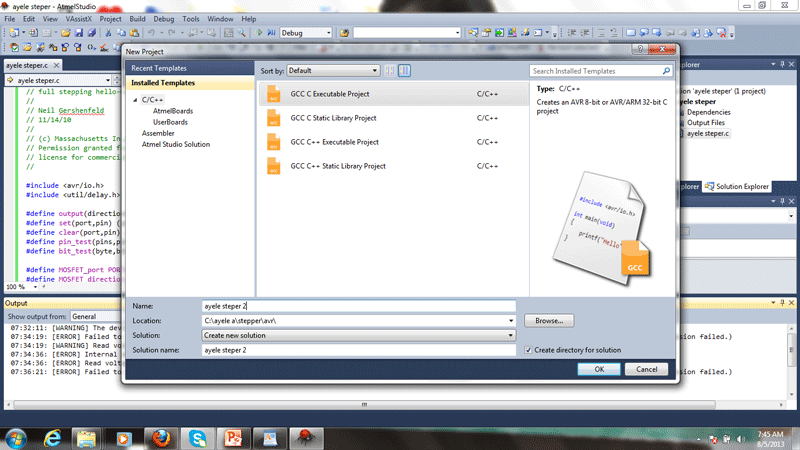Click the dialog help question mark button

click(640, 49)
